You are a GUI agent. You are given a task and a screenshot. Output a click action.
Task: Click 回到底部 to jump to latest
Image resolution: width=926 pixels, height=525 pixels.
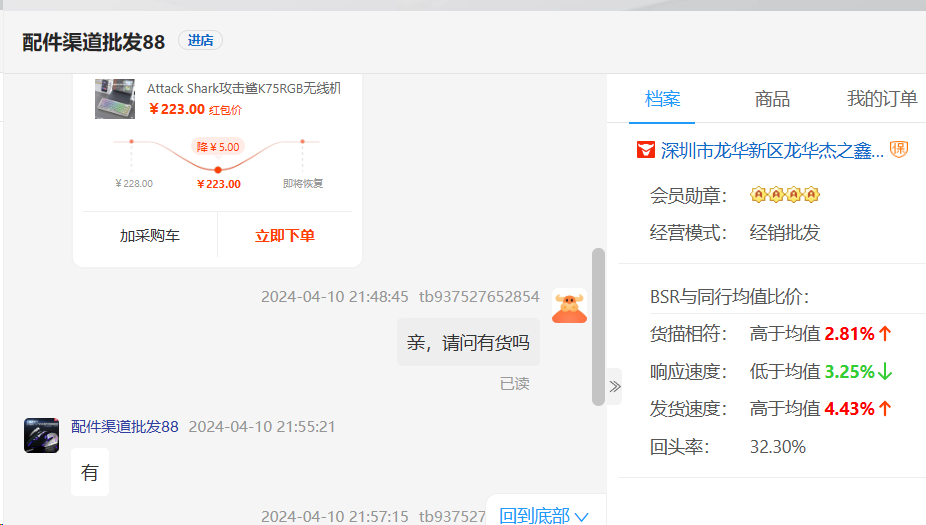click(x=544, y=516)
